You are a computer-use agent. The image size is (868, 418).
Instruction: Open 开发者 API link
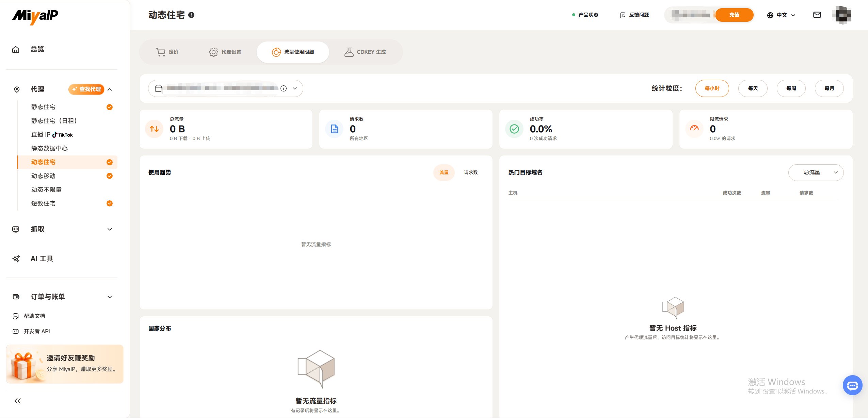point(31,331)
